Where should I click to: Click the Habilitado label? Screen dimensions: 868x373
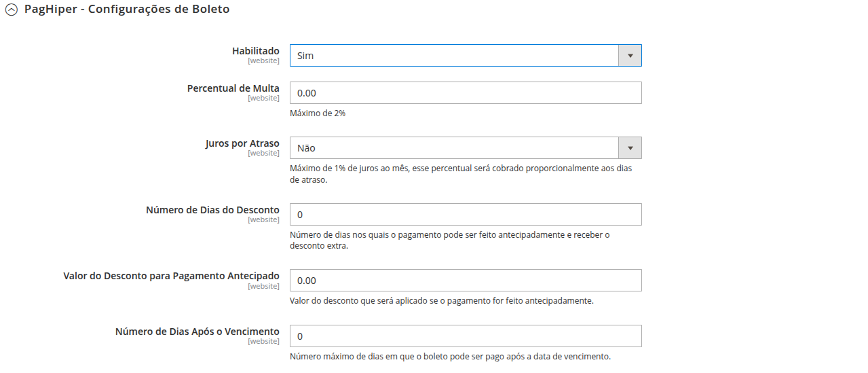[x=256, y=51]
